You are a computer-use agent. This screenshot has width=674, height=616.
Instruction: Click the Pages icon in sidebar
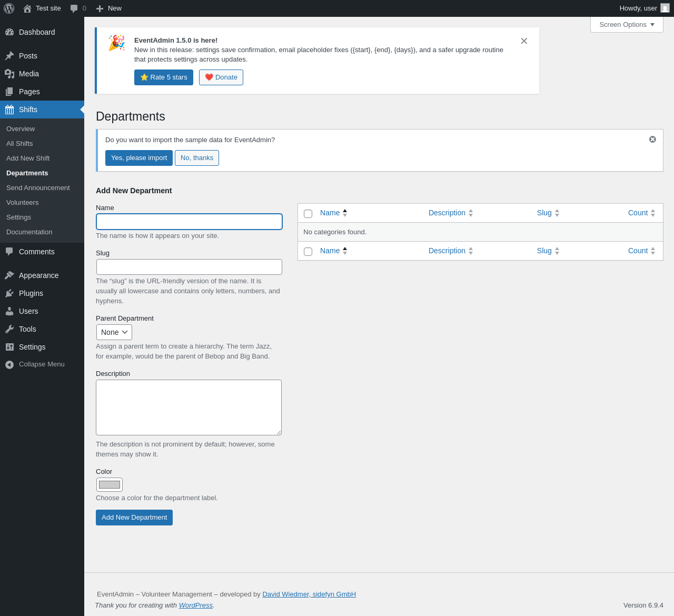click(x=9, y=92)
